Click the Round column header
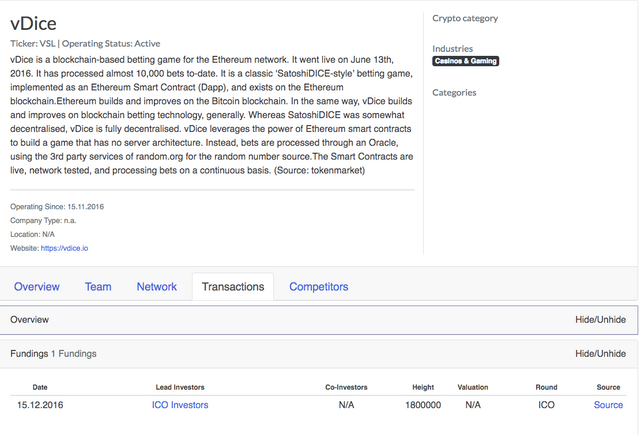This screenshot has width=640, height=435. [x=547, y=387]
